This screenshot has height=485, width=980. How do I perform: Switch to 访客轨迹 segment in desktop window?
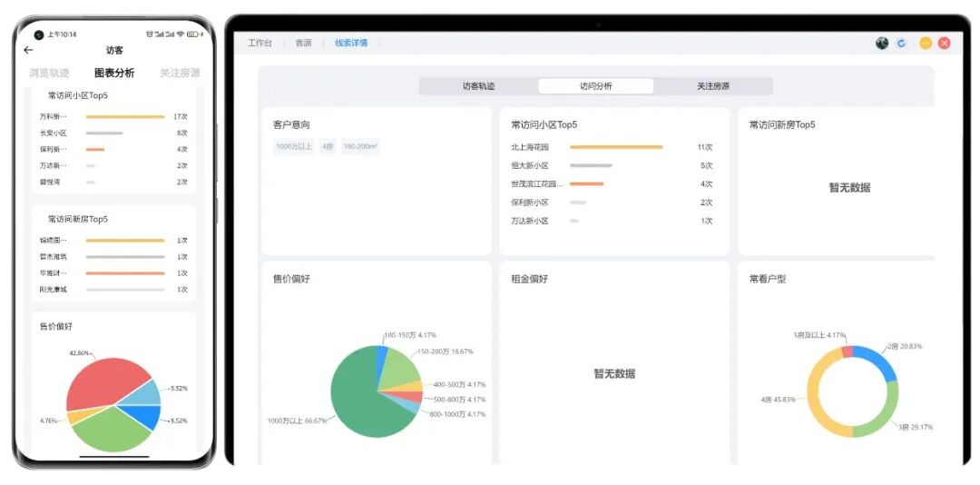[479, 86]
